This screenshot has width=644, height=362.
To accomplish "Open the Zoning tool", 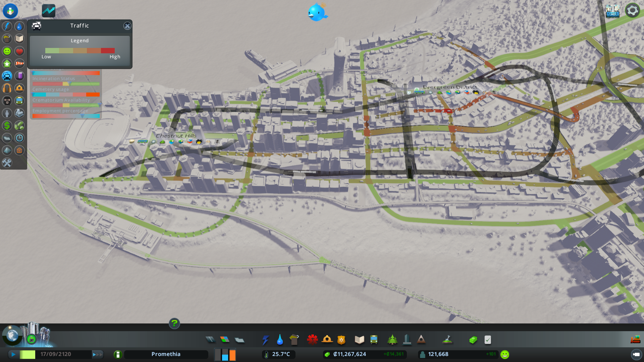I will coord(225,340).
